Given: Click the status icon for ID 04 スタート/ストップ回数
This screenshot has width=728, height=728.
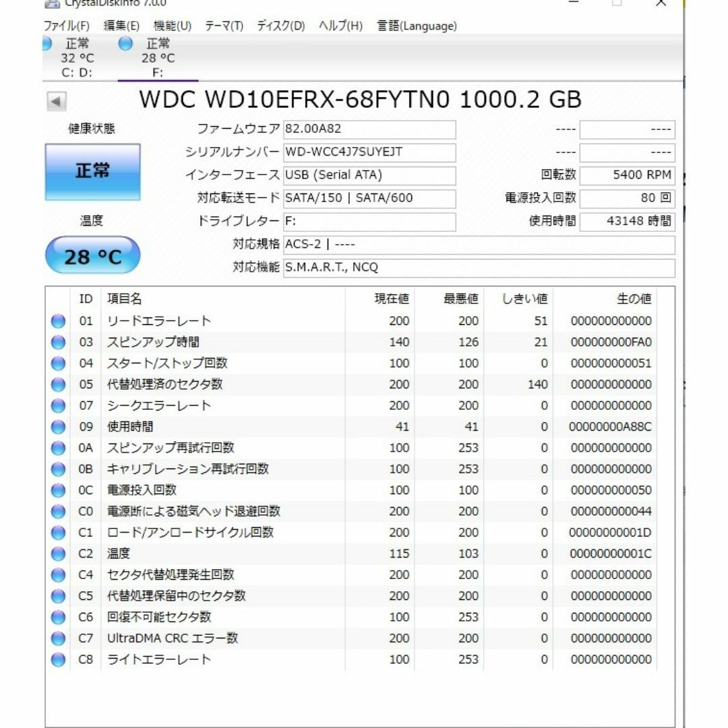Looking at the screenshot, I should pos(58,363).
